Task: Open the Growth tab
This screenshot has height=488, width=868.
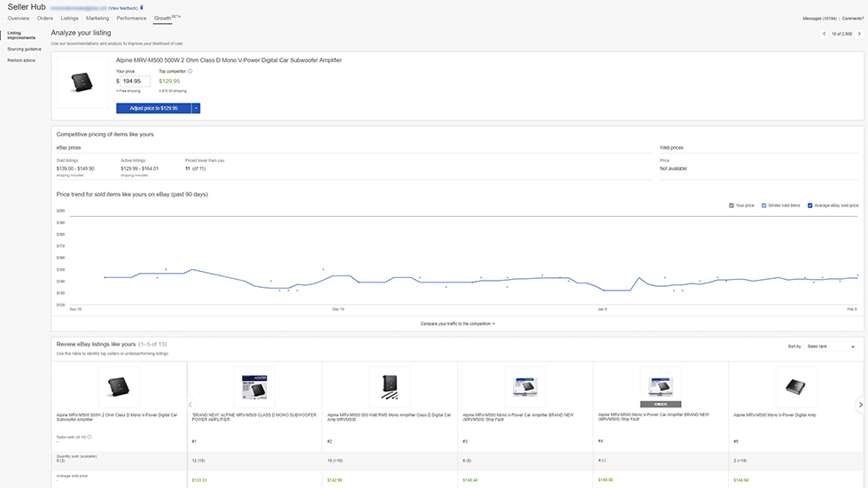Action: coord(163,19)
